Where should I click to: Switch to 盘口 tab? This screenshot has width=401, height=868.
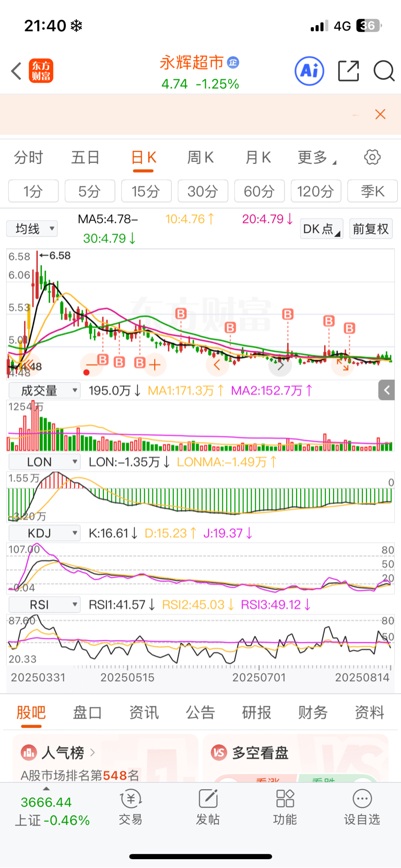tap(87, 712)
